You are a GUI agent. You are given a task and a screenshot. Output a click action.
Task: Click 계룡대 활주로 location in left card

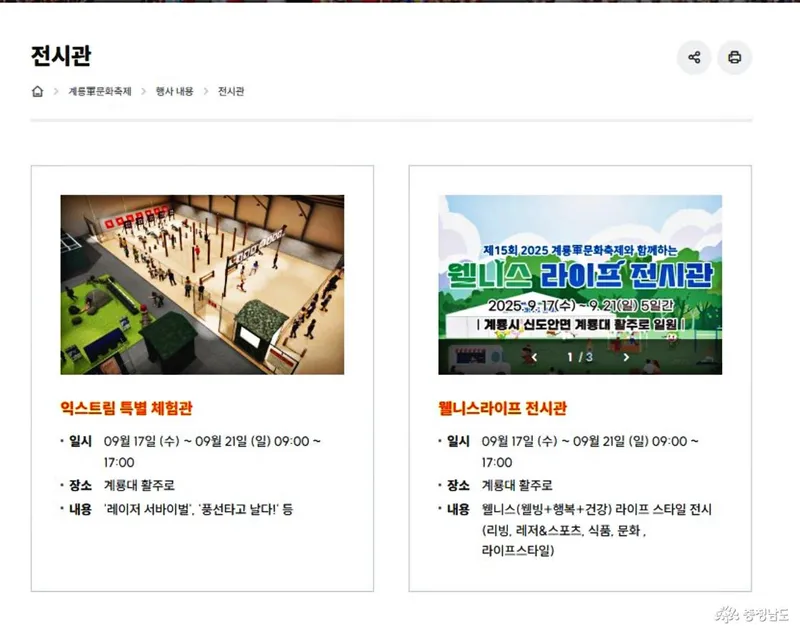click(x=139, y=485)
